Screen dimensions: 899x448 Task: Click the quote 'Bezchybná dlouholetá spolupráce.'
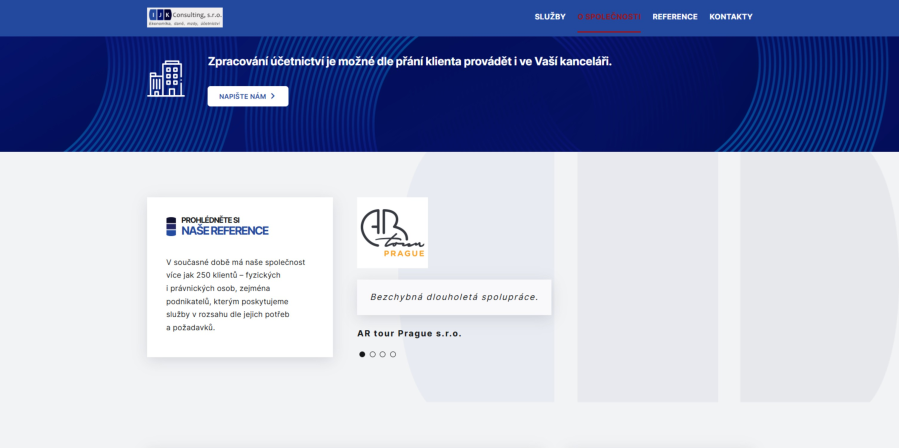(x=454, y=297)
